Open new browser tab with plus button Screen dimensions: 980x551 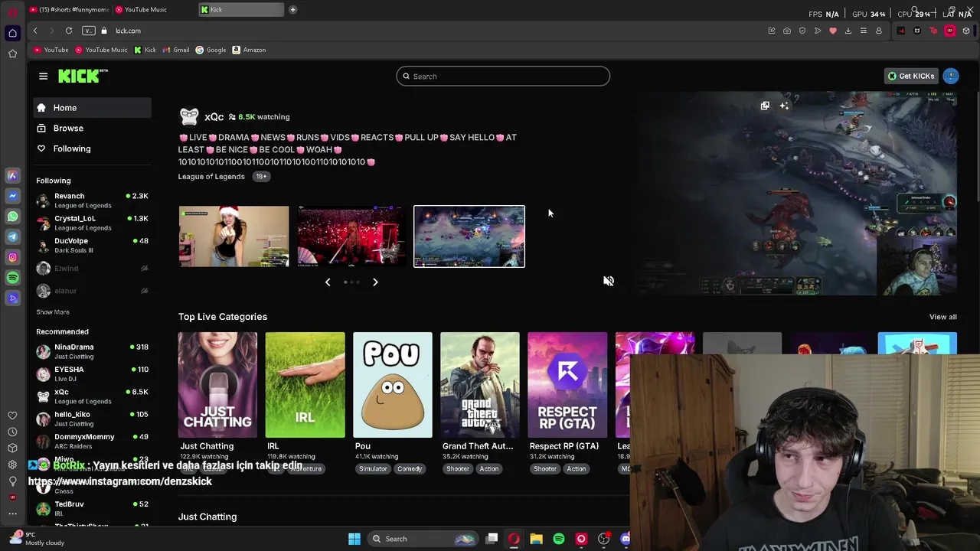pos(292,10)
